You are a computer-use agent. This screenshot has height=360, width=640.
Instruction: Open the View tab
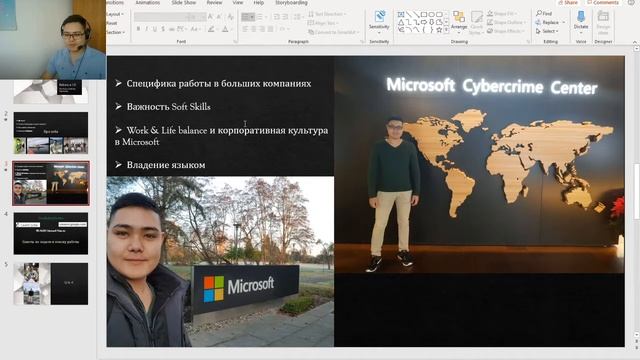(238, 2)
